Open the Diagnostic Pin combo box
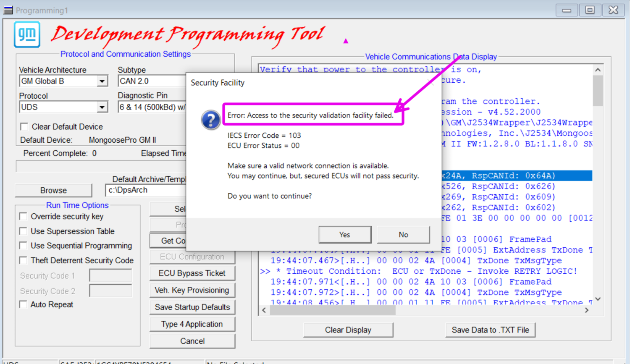Viewport: 630px width, 364px height. coord(152,107)
